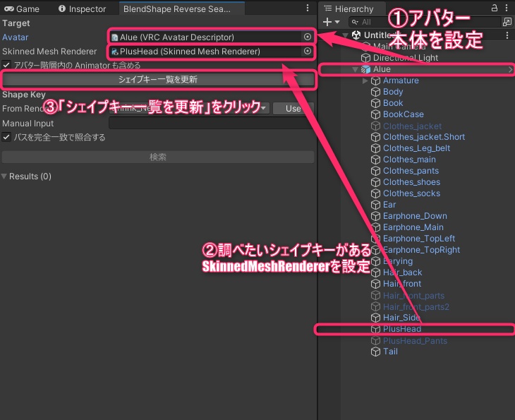Open the Hierarchy create plus dropdown
This screenshot has height=420, width=515.
[x=331, y=22]
